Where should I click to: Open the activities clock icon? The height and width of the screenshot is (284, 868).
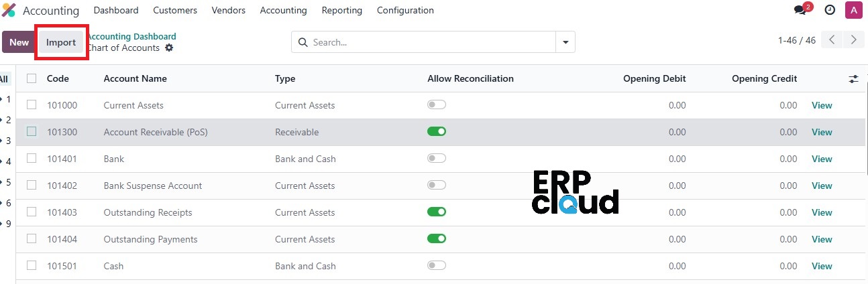(830, 10)
